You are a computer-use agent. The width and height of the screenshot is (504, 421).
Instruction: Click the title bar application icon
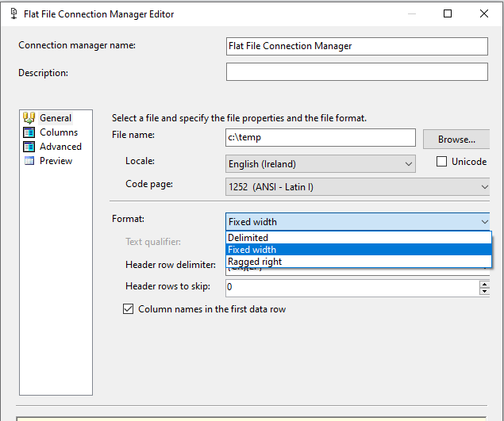coord(13,14)
